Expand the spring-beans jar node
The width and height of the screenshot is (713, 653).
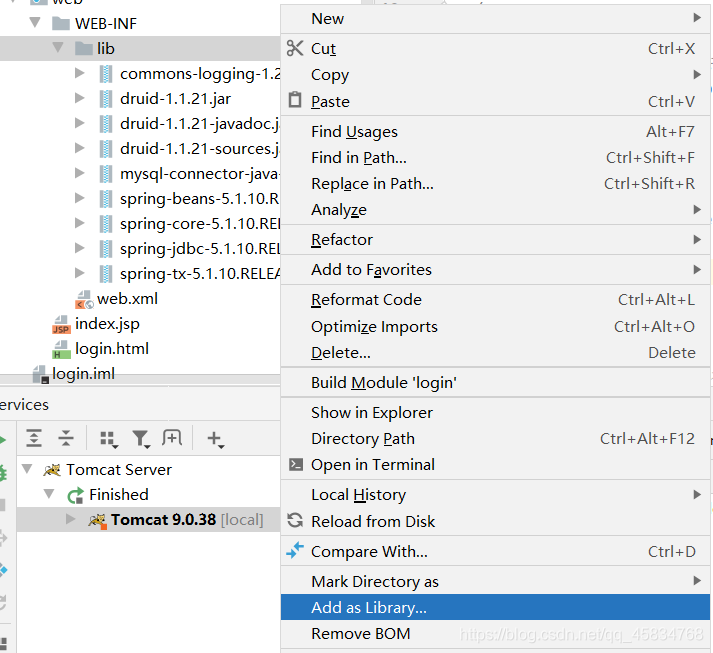pyautogui.click(x=80, y=198)
